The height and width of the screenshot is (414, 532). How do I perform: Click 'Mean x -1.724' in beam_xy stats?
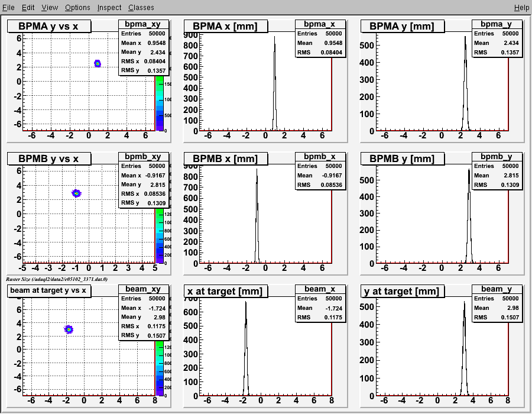point(144,308)
